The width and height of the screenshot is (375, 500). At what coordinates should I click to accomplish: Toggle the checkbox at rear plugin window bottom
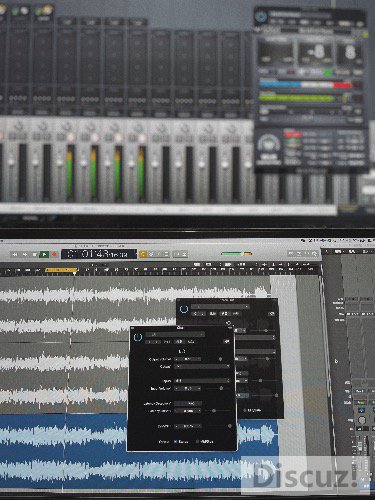(245, 410)
